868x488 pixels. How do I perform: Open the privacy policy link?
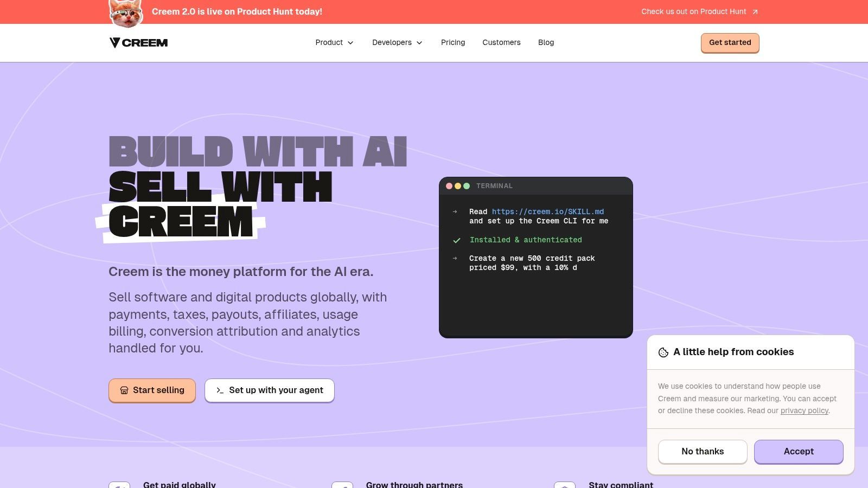click(805, 410)
